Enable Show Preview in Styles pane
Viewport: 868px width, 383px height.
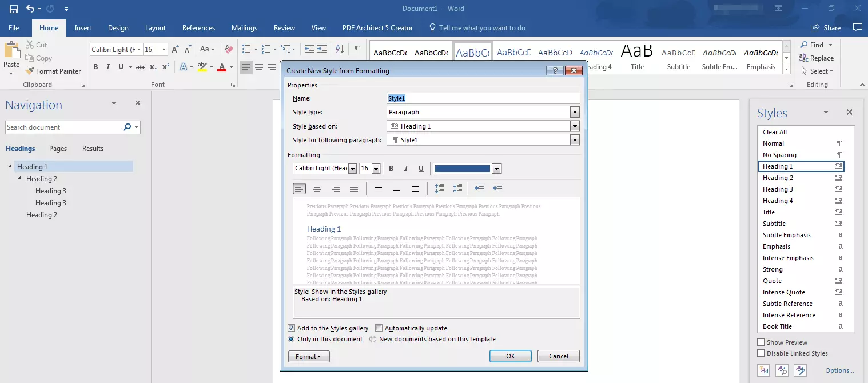tap(761, 342)
